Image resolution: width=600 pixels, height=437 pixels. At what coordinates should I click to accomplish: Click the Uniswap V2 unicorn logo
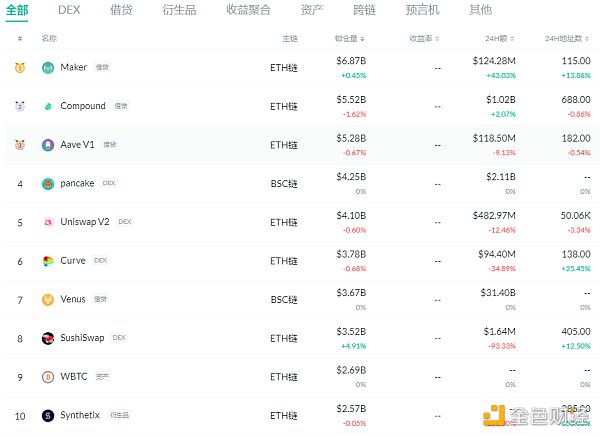pyautogui.click(x=48, y=222)
